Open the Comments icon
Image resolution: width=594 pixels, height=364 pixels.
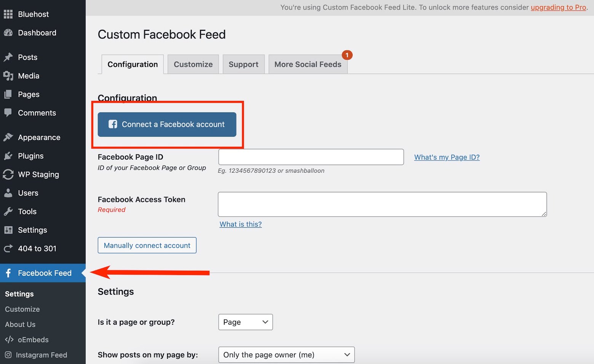tap(8, 113)
